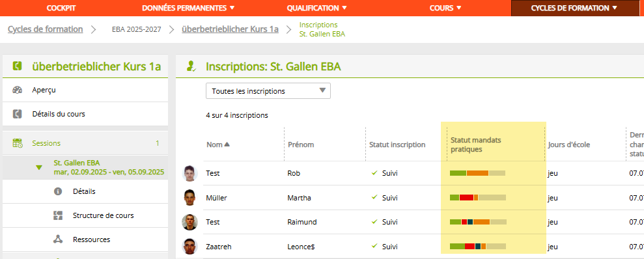The height and width of the screenshot is (259, 644).
Task: Collapse the St. Gallen EBA session
Action: tap(39, 167)
